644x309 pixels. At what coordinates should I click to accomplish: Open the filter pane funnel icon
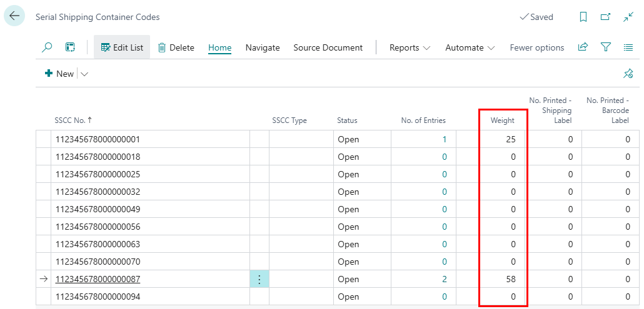coord(605,47)
